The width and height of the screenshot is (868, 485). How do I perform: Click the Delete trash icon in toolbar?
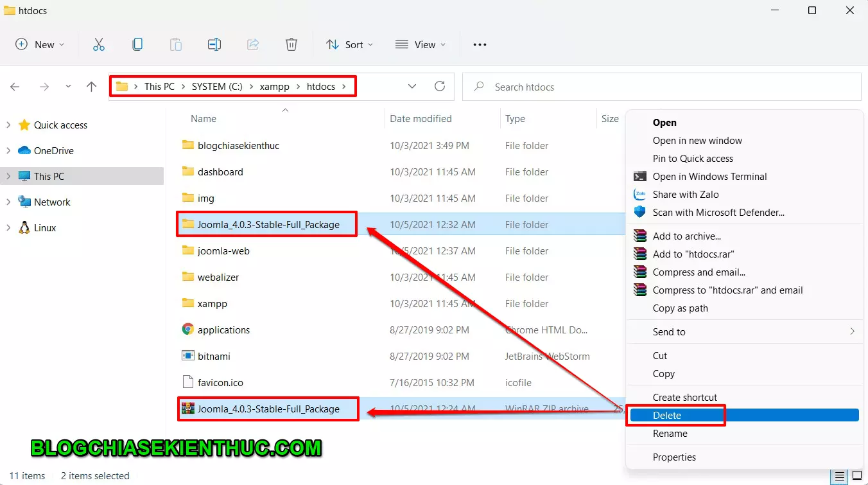(291, 44)
